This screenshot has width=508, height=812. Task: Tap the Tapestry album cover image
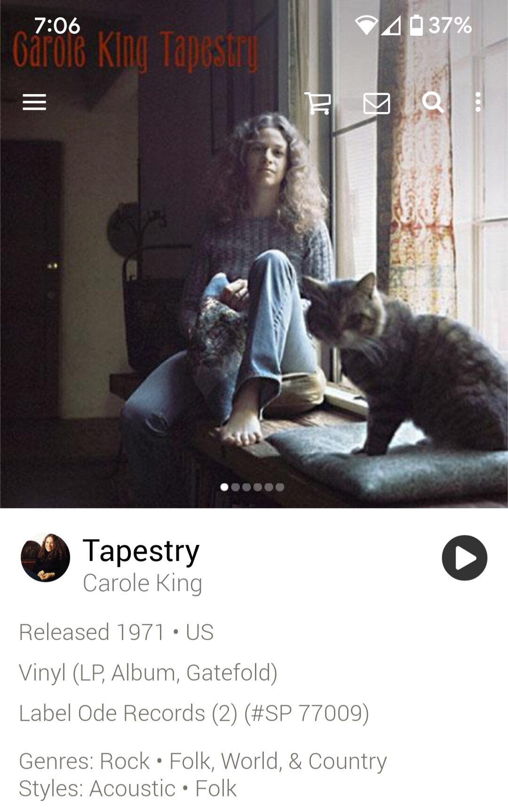tap(254, 254)
